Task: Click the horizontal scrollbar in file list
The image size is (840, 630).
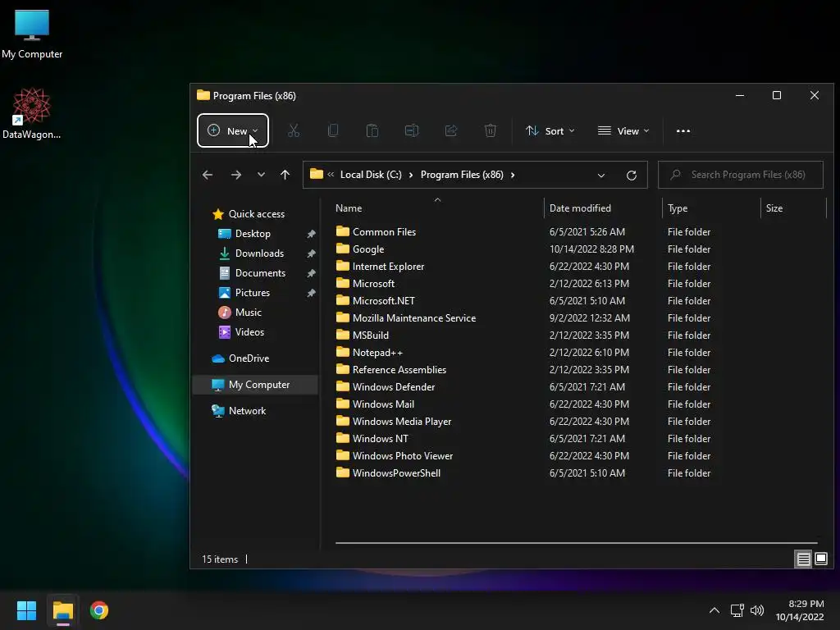Action: point(577,543)
